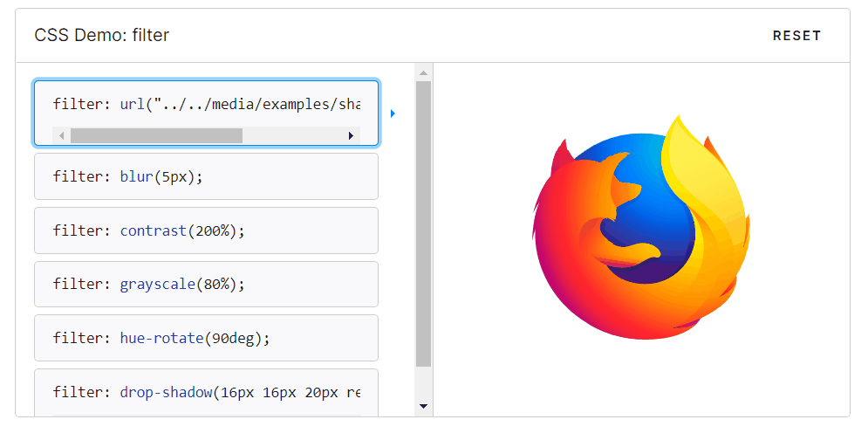Select the filter: url(...) code example
The height and width of the screenshot is (447, 868).
click(x=206, y=113)
